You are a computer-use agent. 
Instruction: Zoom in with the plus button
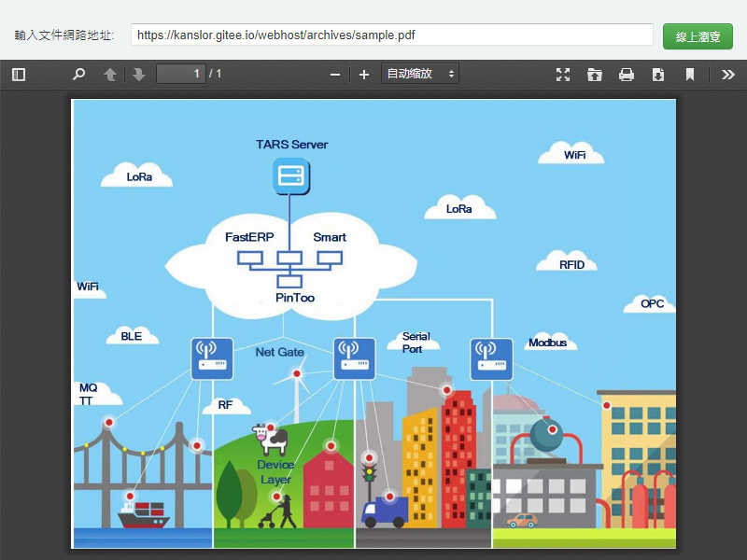coord(364,75)
